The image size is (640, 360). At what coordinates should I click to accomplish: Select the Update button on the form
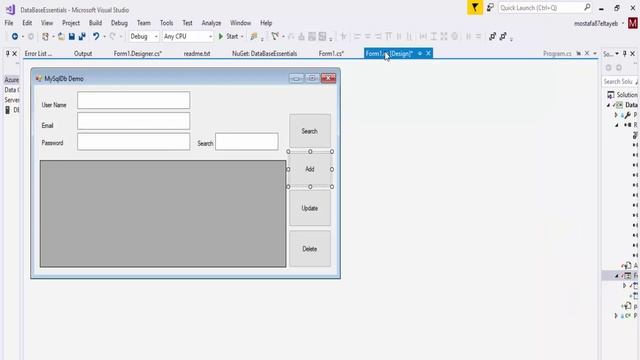310,208
